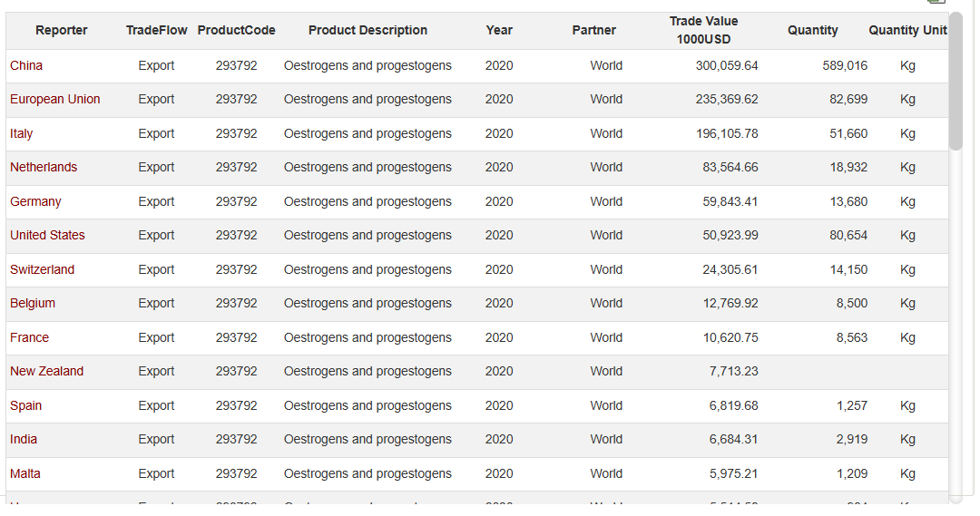Screen dimensions: 980x516
Task: Select European Union quantity 82,699
Action: tap(848, 100)
